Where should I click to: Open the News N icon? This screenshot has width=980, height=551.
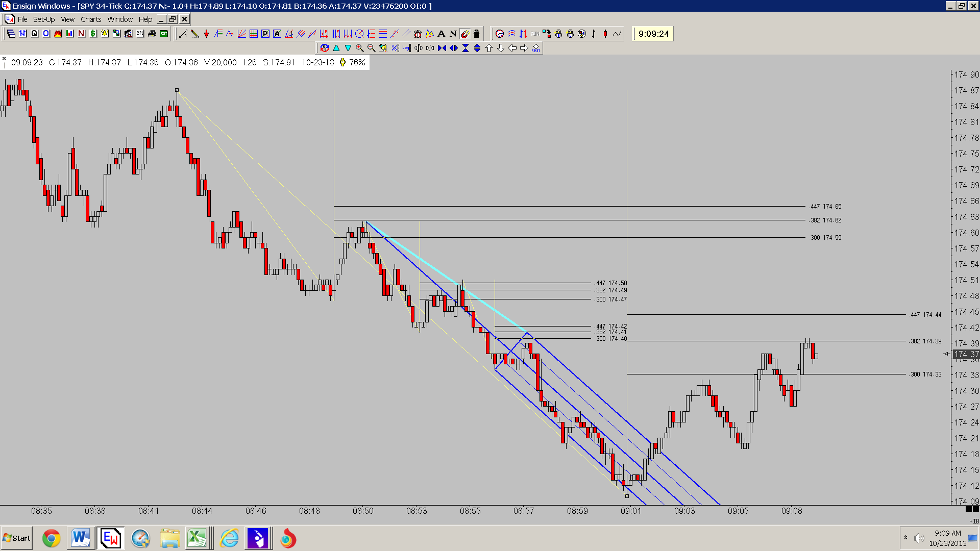coord(82,34)
